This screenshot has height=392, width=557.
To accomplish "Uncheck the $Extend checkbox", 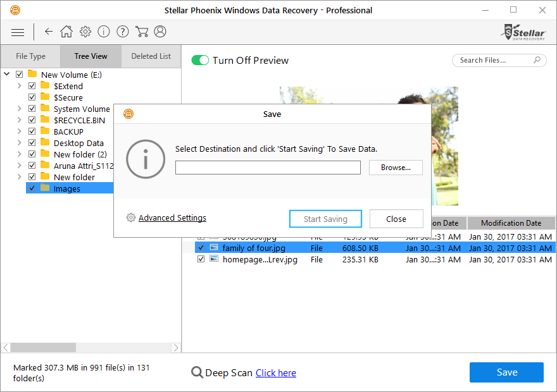I will coord(32,86).
